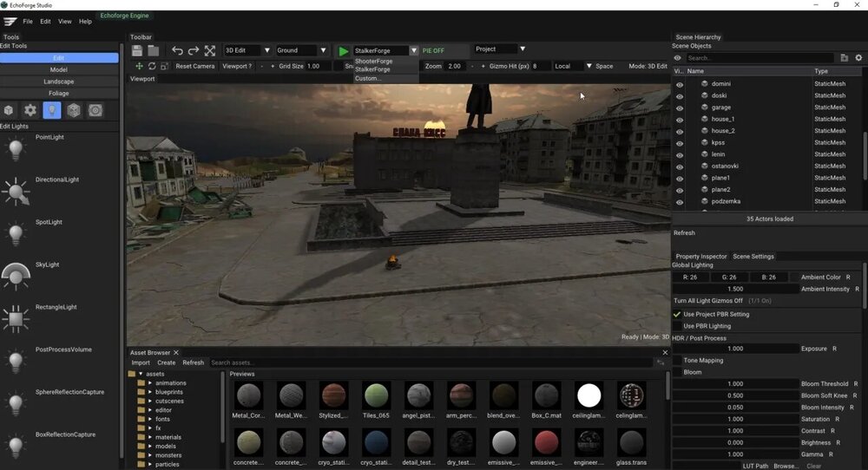Expand the materials folder
Viewport: 868px width, 470px height.
[150, 437]
